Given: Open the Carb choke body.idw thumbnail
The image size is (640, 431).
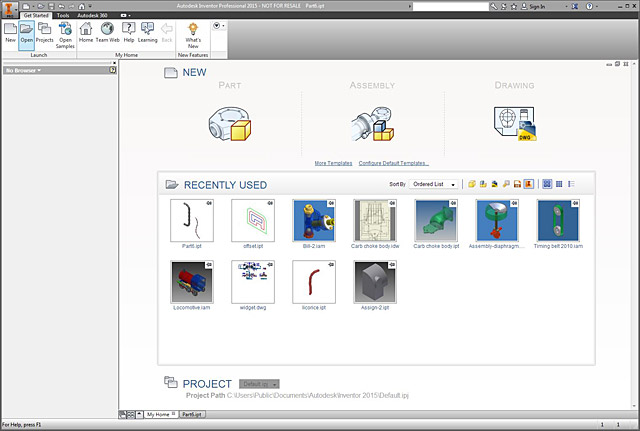Looking at the screenshot, I should 375,220.
